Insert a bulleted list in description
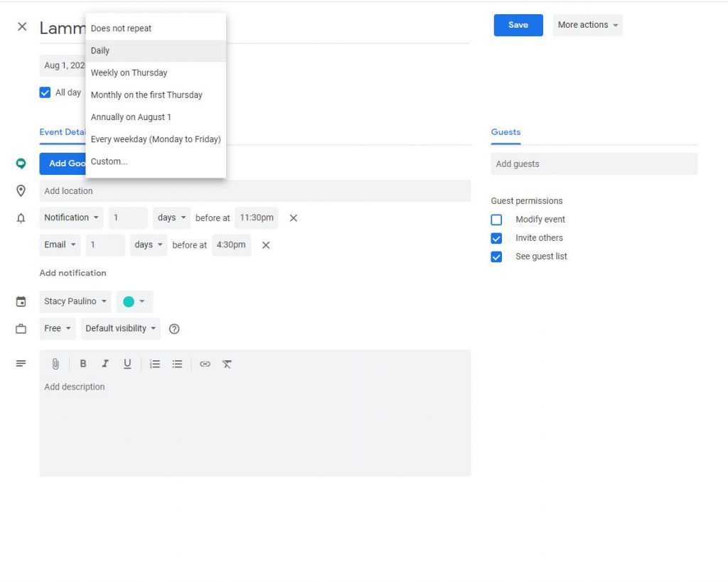 177,365
